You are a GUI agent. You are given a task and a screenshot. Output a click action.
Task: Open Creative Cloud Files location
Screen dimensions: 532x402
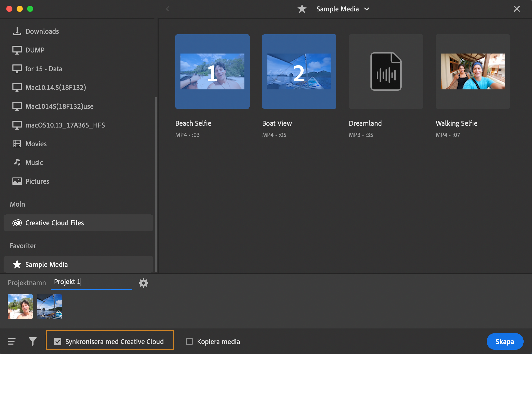[x=54, y=223]
